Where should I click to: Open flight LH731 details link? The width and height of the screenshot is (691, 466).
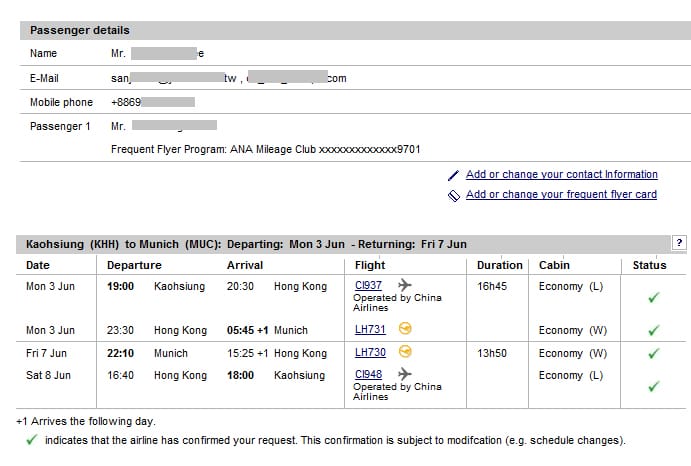pyautogui.click(x=370, y=329)
